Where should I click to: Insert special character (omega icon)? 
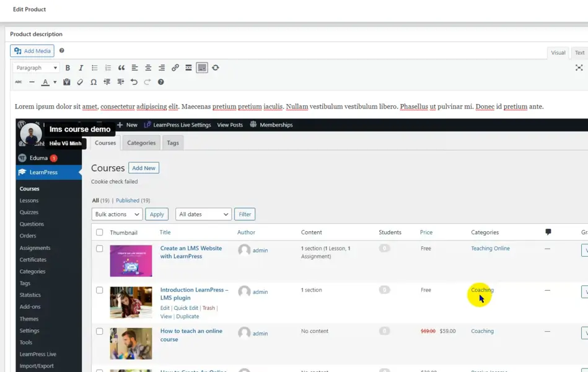tap(94, 82)
